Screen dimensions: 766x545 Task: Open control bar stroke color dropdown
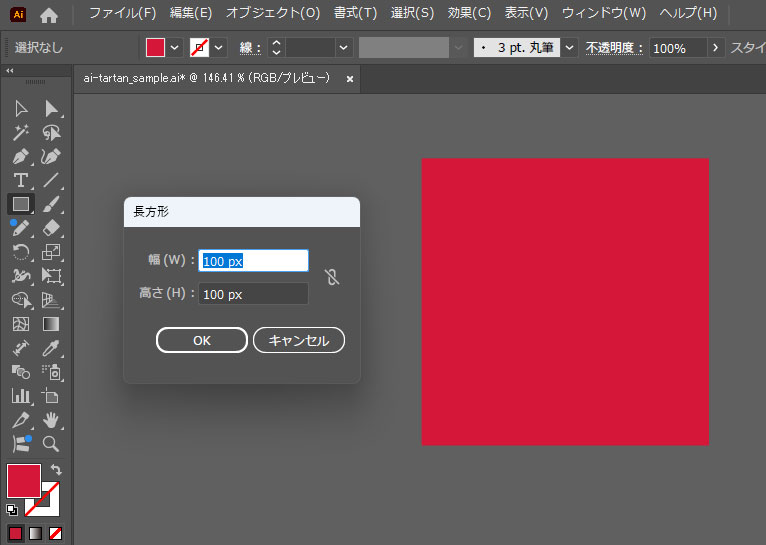(218, 48)
